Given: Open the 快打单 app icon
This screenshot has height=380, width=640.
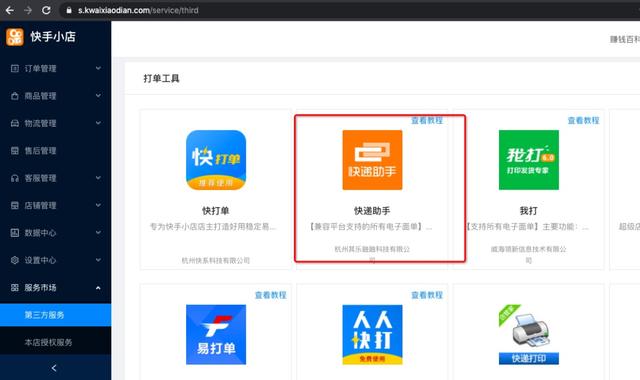Looking at the screenshot, I should coord(216,160).
